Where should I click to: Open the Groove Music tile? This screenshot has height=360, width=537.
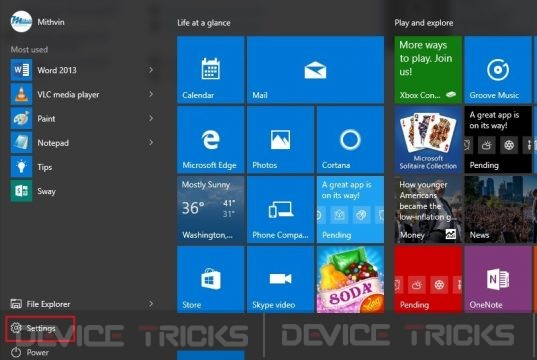(498, 70)
